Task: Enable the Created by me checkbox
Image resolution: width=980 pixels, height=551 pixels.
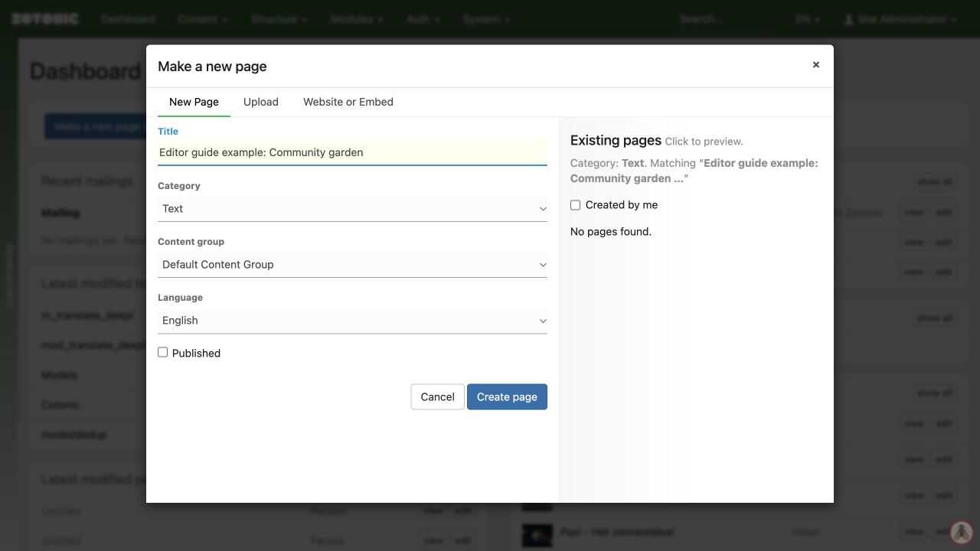Action: [x=575, y=205]
